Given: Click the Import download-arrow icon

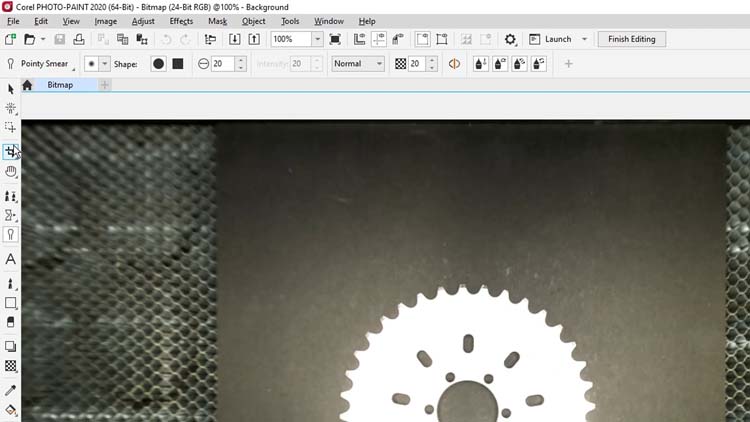Looking at the screenshot, I should pyautogui.click(x=234, y=39).
